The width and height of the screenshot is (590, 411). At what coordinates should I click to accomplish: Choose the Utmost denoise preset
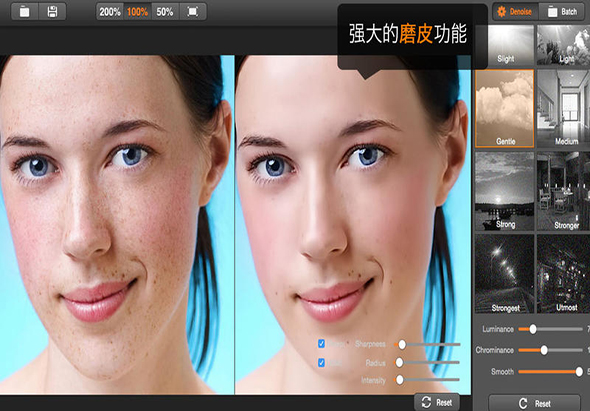(x=563, y=274)
